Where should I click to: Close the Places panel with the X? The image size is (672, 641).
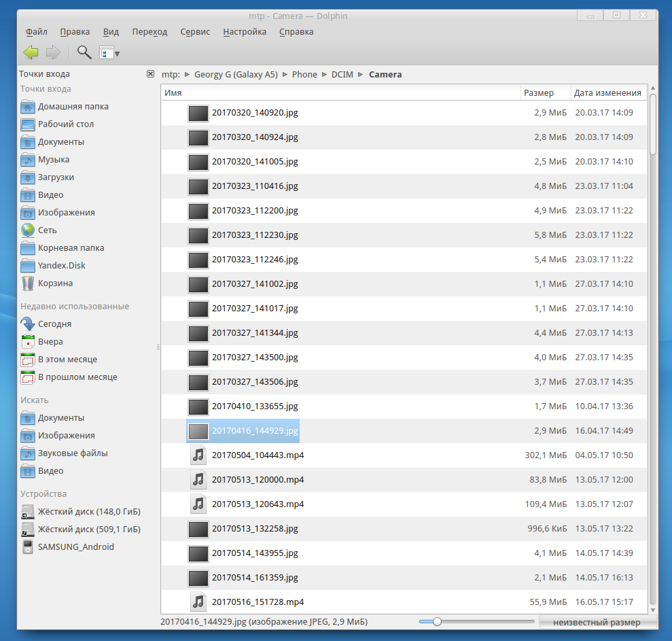[x=150, y=73]
